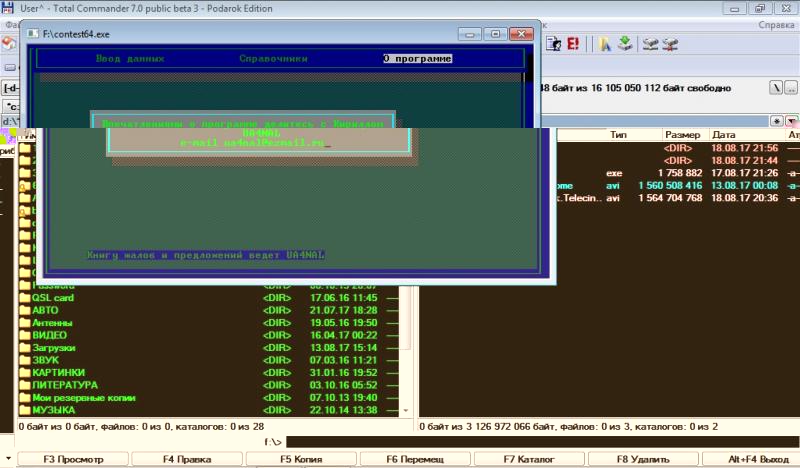Viewport: 800px width, 468px height.
Task: Click the command line input field
Action: (540, 441)
